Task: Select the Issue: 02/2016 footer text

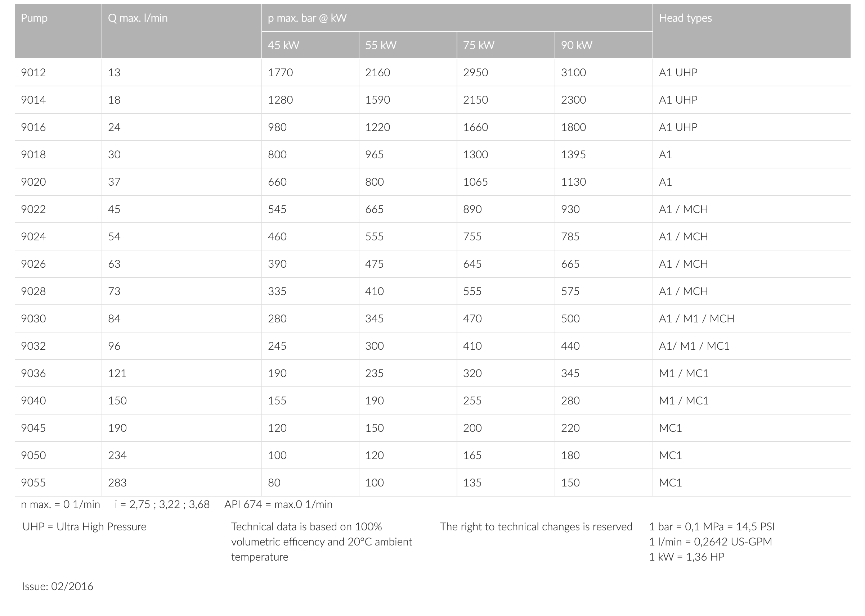Action: point(58,586)
